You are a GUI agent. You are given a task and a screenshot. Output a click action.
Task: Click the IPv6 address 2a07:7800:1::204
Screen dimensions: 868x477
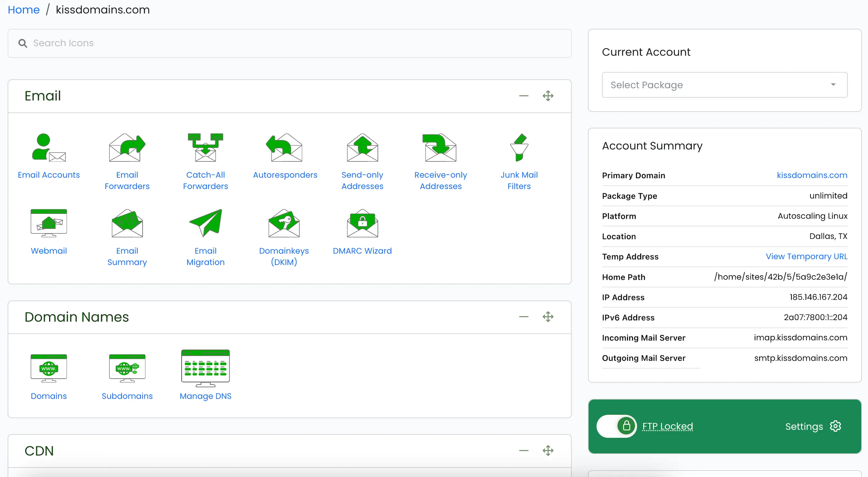click(815, 317)
